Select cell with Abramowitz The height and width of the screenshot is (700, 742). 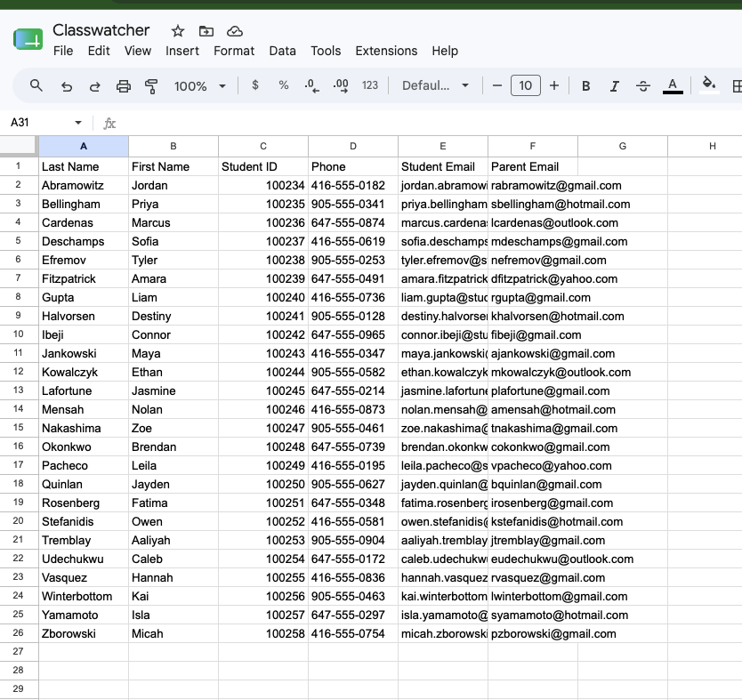click(x=84, y=185)
